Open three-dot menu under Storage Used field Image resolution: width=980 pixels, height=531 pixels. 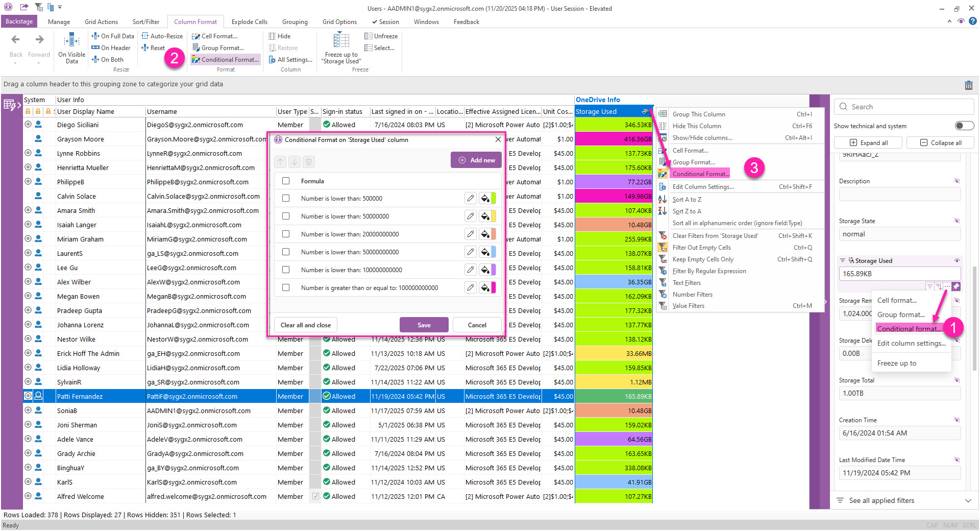tap(947, 286)
